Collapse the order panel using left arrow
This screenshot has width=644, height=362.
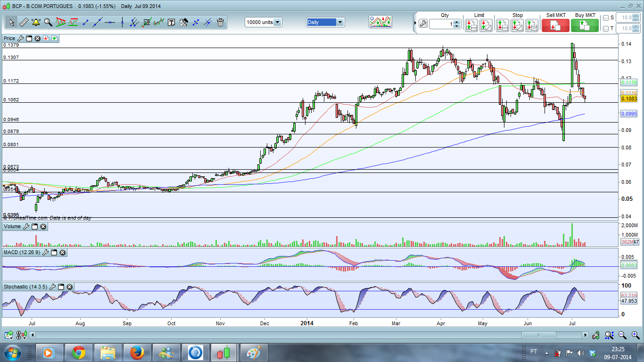coord(415,23)
